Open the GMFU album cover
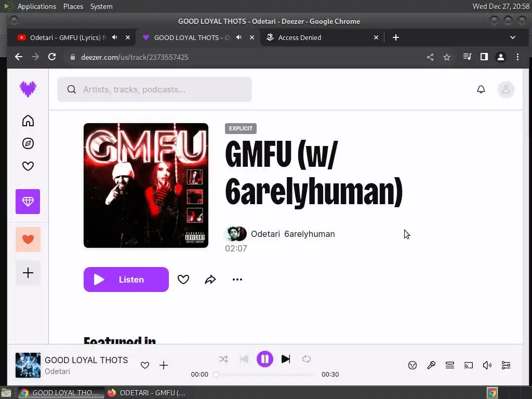This screenshot has height=399, width=532. [146, 185]
